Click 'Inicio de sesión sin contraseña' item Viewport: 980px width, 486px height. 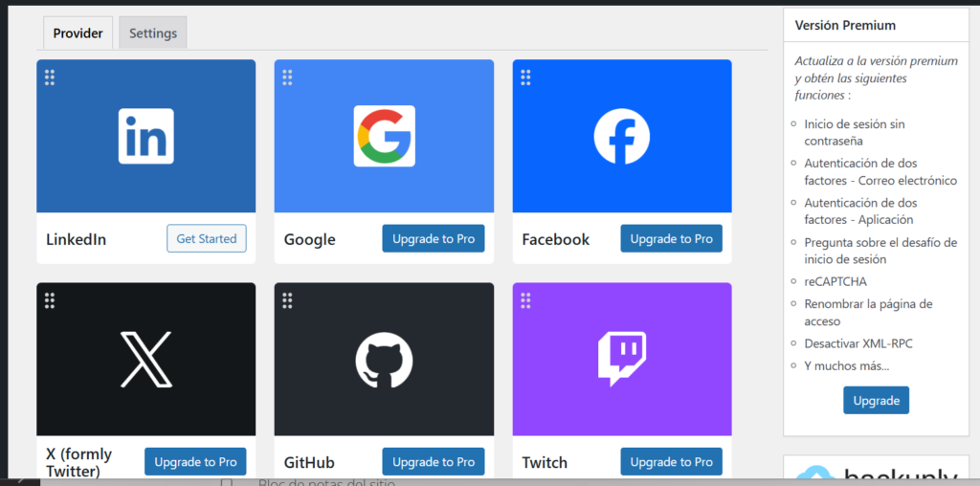coord(855,132)
